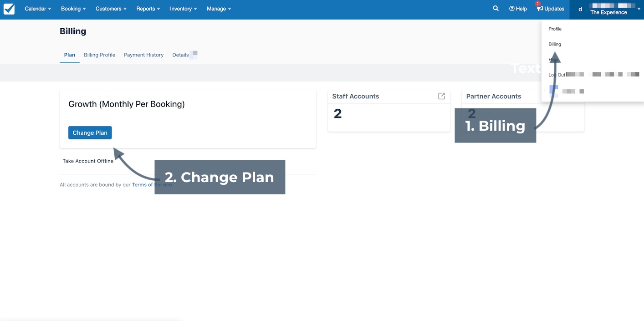Open The Experience account dropdown
This screenshot has height=321, width=644.
tap(607, 9)
